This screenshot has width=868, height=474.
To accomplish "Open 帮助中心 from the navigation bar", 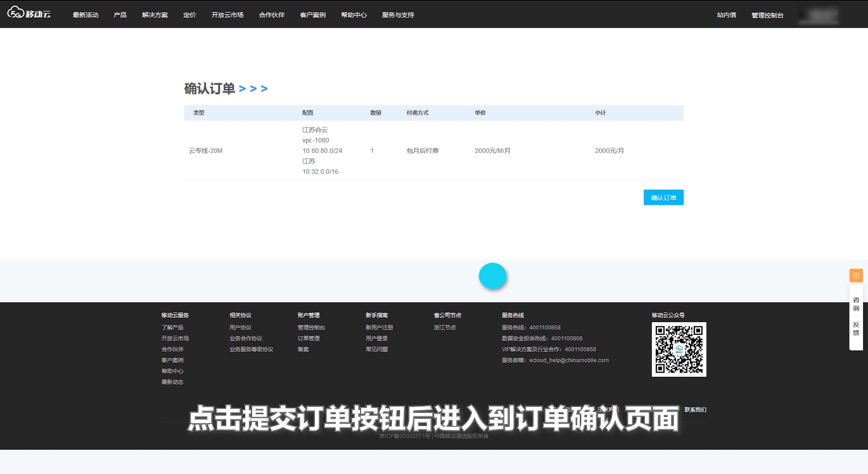I will click(354, 15).
